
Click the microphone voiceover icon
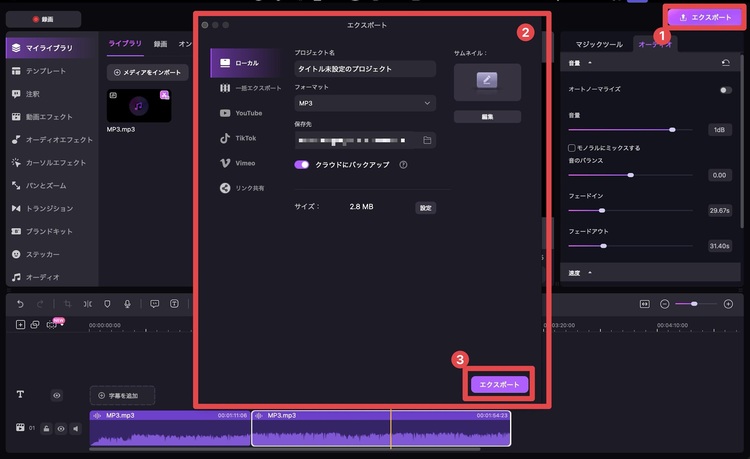click(127, 304)
